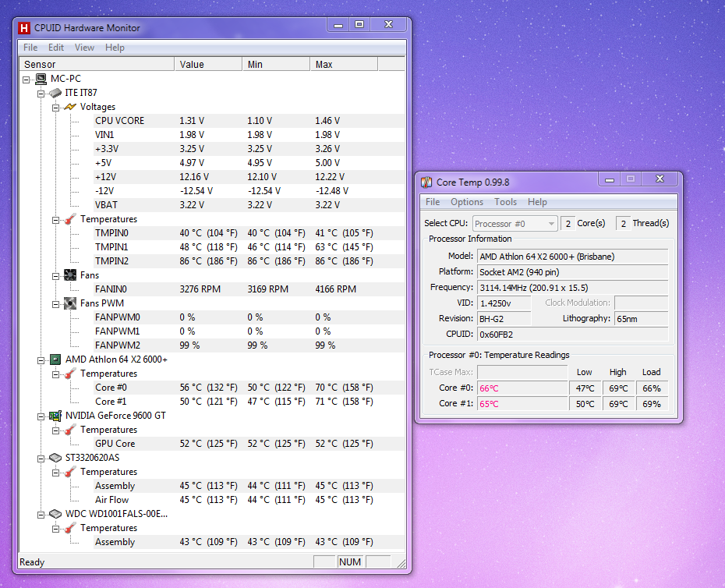
Task: Minimize the Core Temp window
Action: [x=610, y=179]
